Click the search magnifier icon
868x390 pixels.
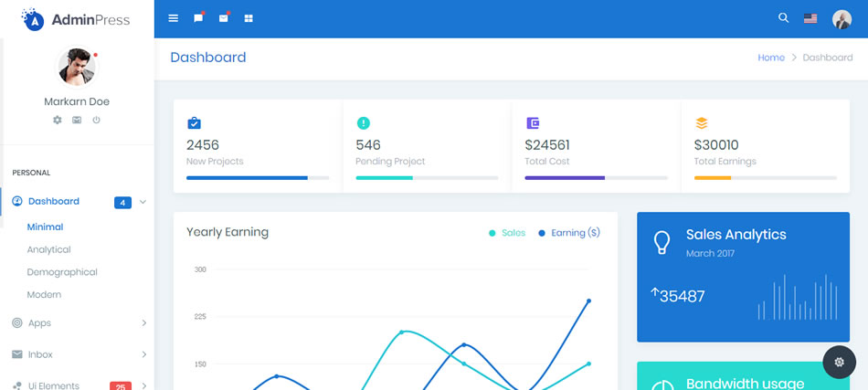[783, 17]
